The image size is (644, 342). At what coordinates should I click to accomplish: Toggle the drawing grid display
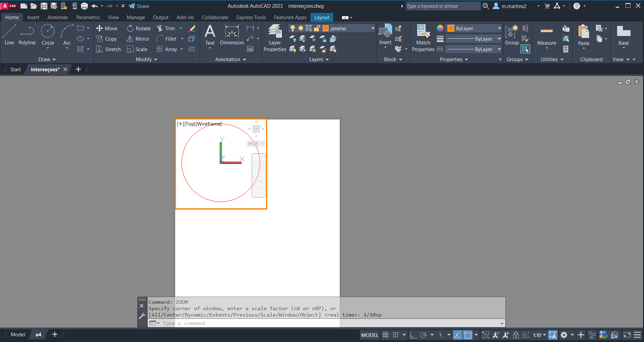[386, 335]
